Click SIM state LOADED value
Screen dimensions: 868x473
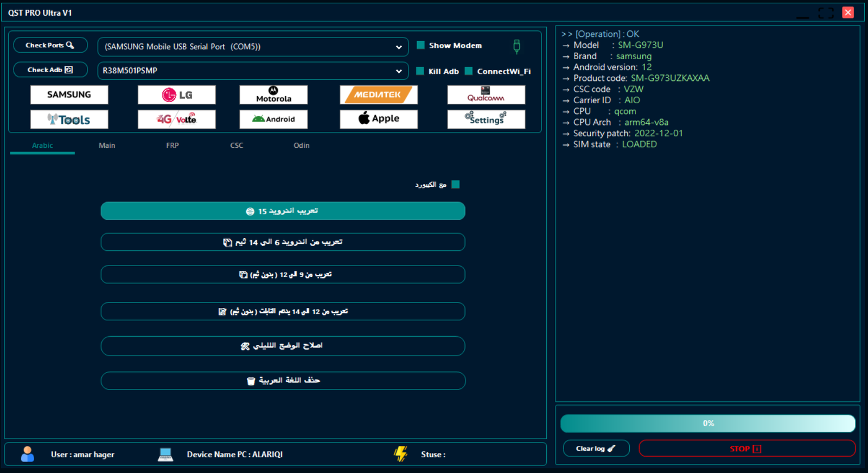click(639, 144)
